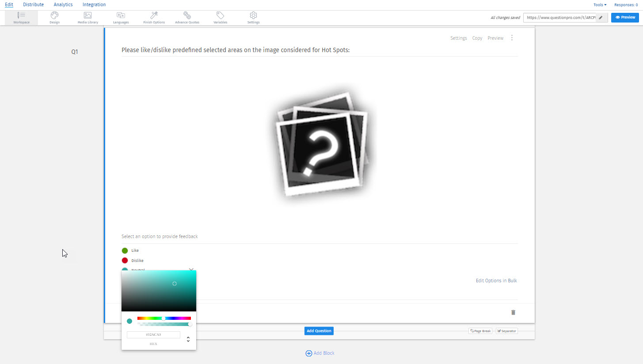Image resolution: width=643 pixels, height=364 pixels.
Task: Open the question's three-dot overflow menu
Action: coord(512,38)
